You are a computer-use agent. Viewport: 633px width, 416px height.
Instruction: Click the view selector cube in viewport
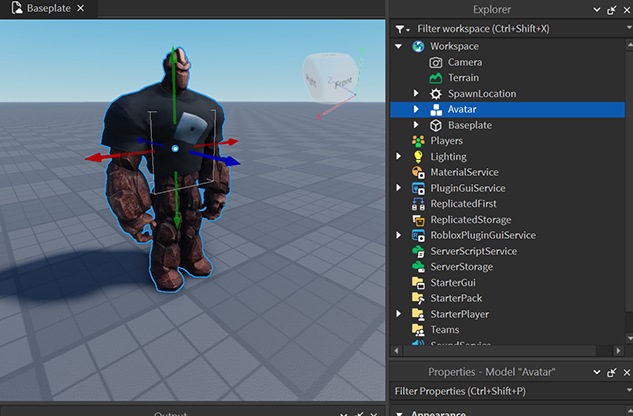pos(330,78)
